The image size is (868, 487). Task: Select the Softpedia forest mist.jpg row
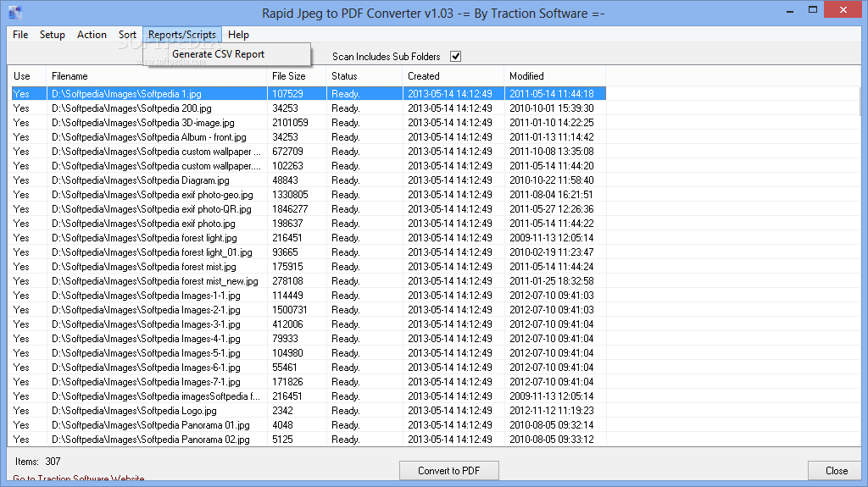[x=309, y=267]
